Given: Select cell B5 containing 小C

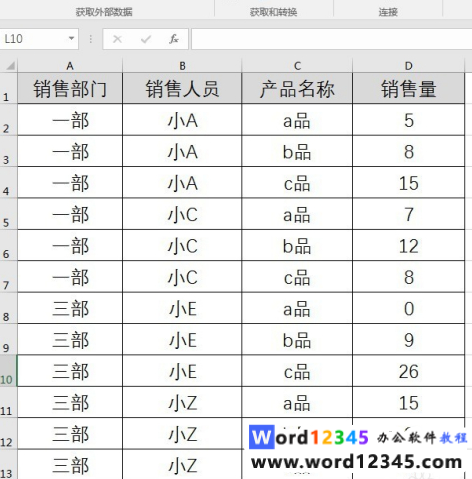Looking at the screenshot, I should point(182,214).
